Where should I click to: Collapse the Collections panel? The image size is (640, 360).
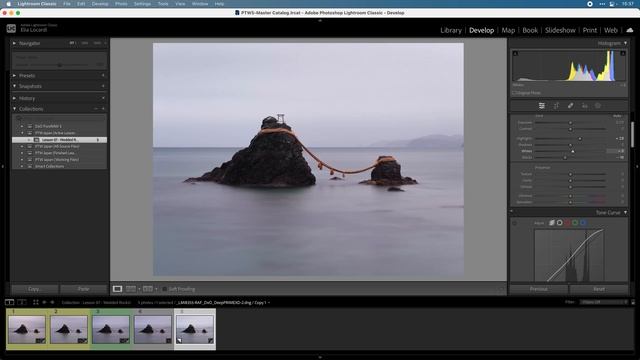[x=14, y=109]
